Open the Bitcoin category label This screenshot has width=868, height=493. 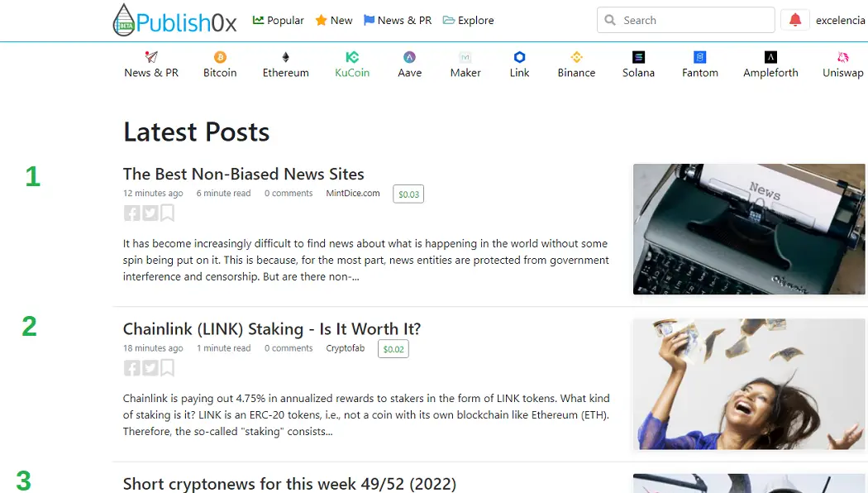coord(220,73)
